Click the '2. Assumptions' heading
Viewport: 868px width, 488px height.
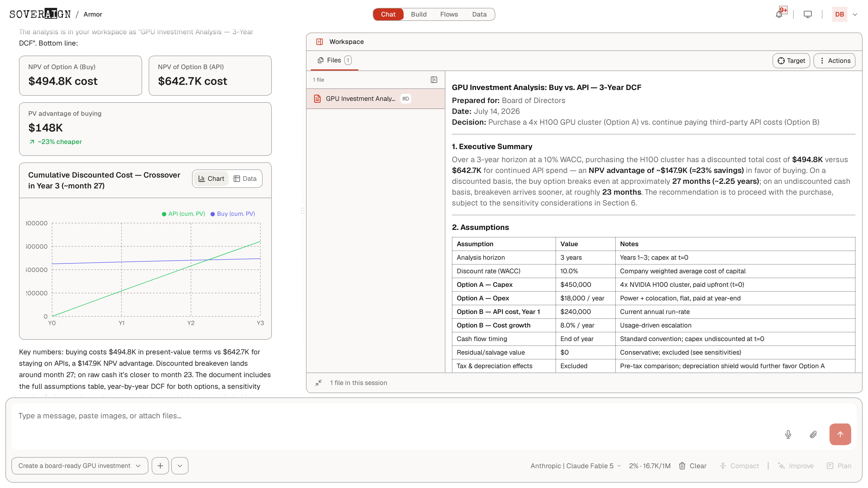coord(480,227)
